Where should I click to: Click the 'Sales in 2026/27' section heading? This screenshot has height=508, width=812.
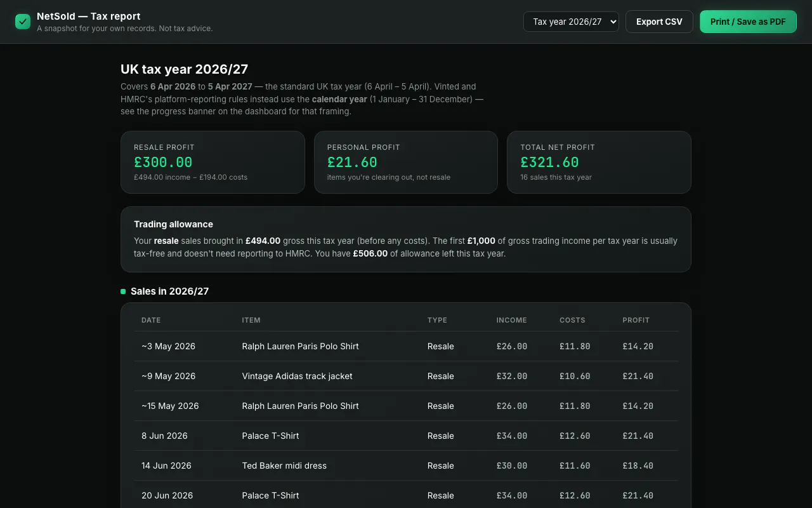169,291
